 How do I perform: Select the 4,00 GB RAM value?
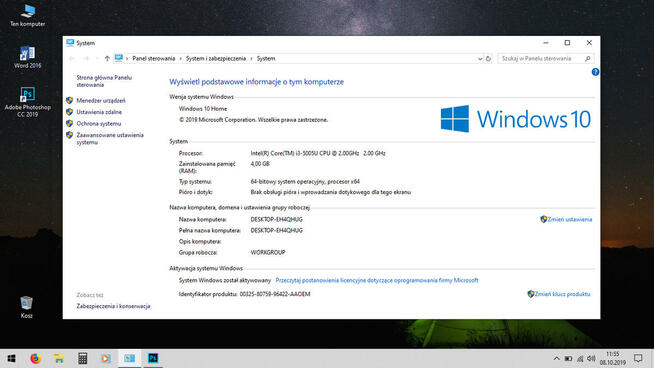coord(260,164)
